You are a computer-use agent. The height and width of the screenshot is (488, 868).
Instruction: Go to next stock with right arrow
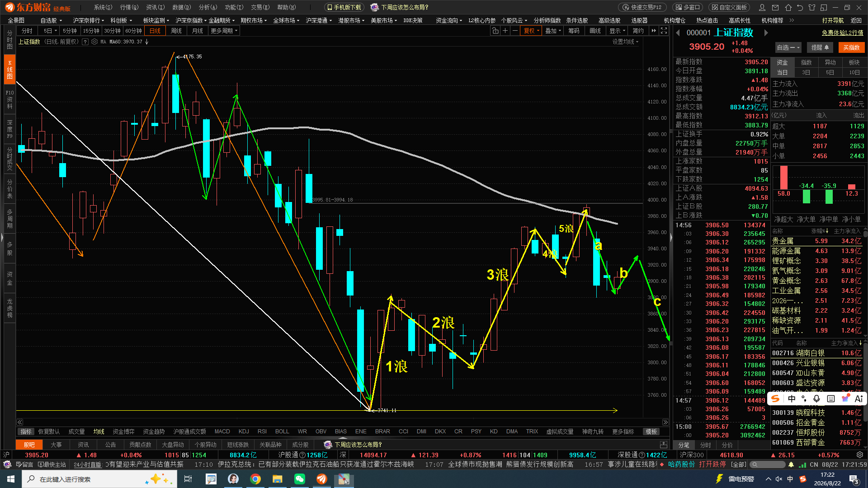click(x=766, y=33)
